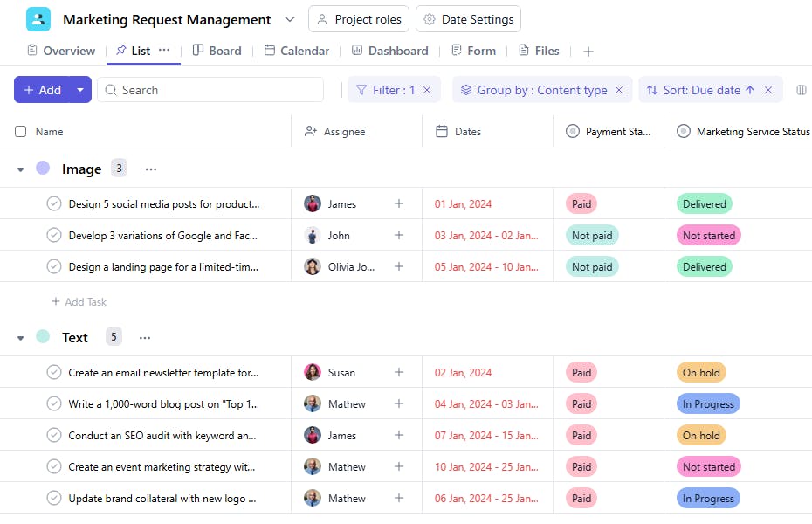This screenshot has height=524, width=812.
Task: Collapse the Text group
Action: pyautogui.click(x=21, y=338)
